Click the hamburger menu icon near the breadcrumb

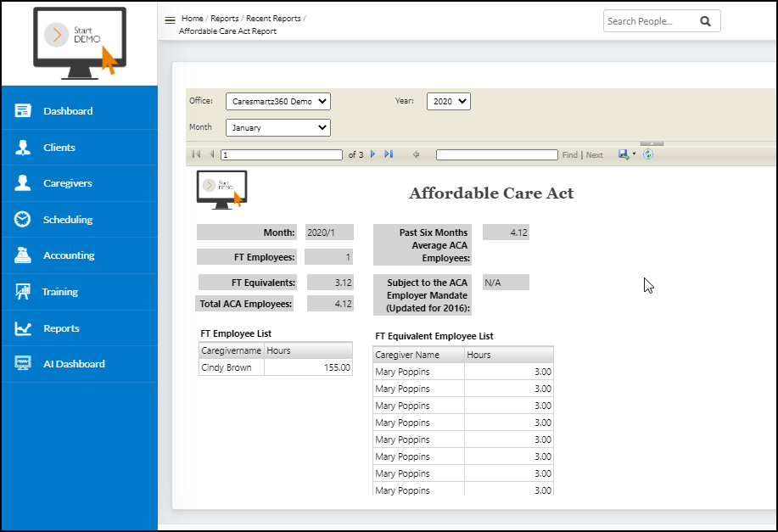click(171, 19)
